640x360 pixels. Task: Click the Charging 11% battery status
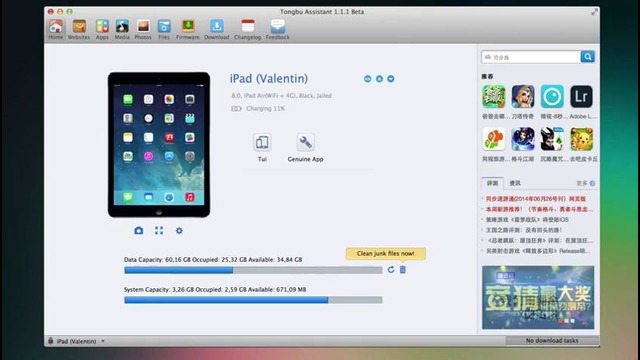point(258,109)
